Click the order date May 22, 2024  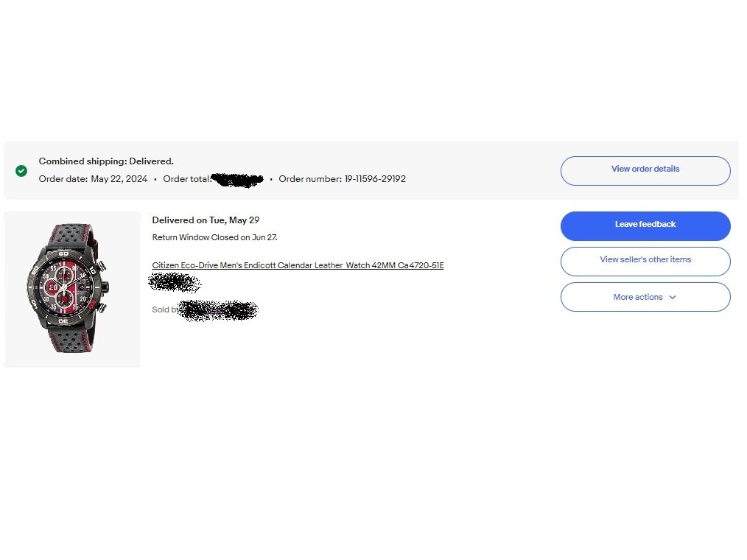119,179
